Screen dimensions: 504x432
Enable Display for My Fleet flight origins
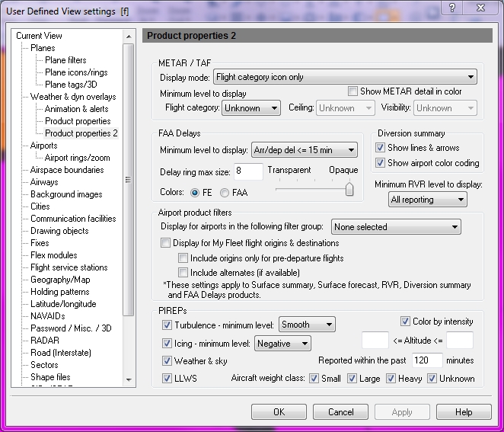[x=165, y=243]
